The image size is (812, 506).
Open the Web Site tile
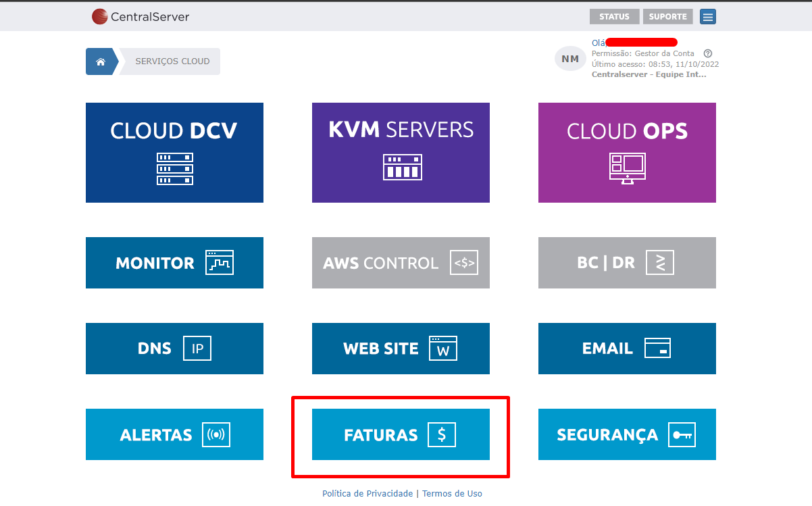tap(401, 349)
